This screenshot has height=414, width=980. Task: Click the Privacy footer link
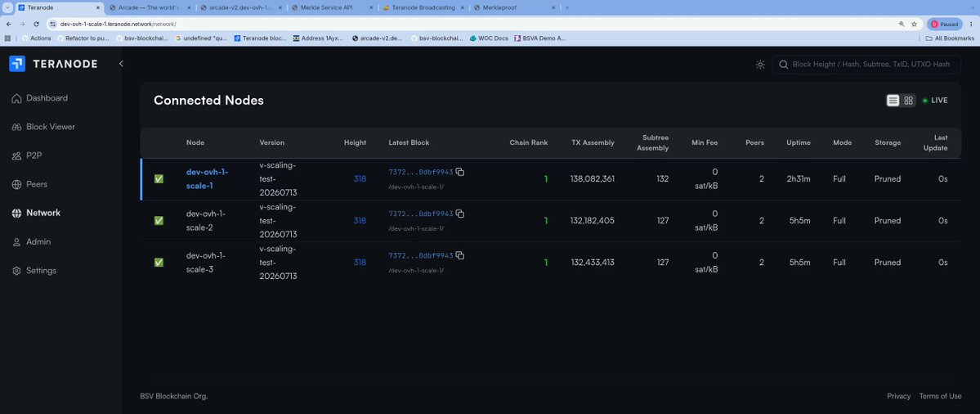tap(898, 397)
